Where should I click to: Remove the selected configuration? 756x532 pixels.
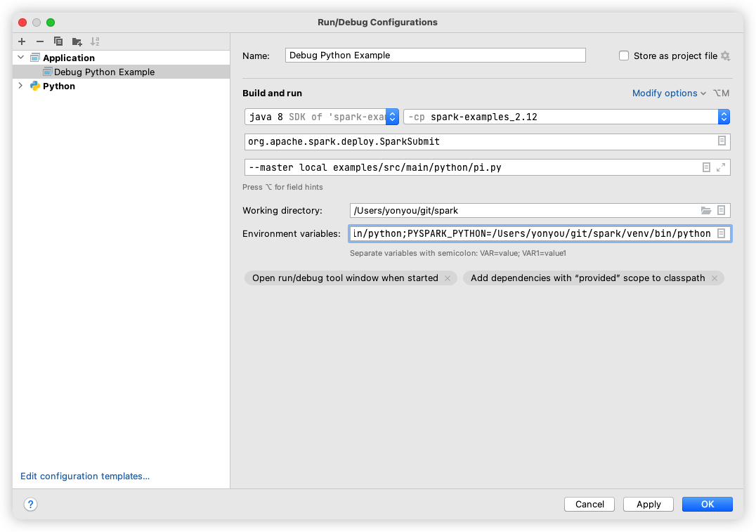[39, 41]
